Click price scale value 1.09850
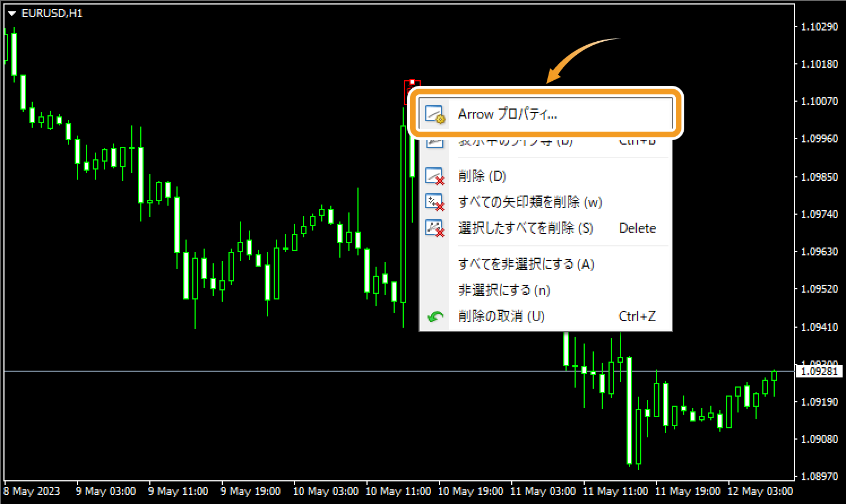 [819, 177]
